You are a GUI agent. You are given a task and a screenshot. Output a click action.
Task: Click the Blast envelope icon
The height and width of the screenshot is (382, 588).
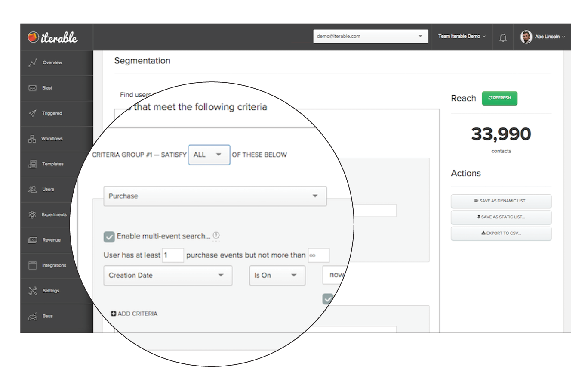[x=32, y=88]
